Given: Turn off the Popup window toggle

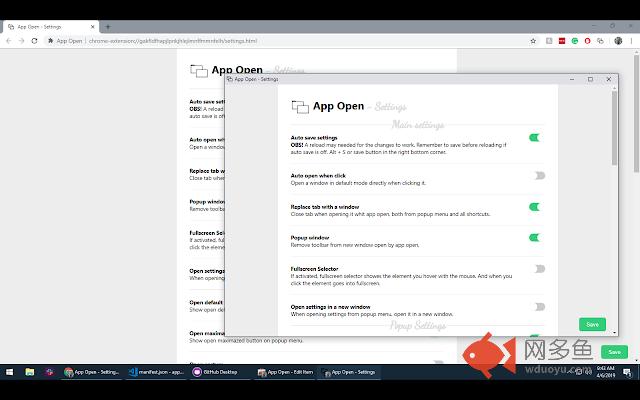Looking at the screenshot, I should click(535, 238).
